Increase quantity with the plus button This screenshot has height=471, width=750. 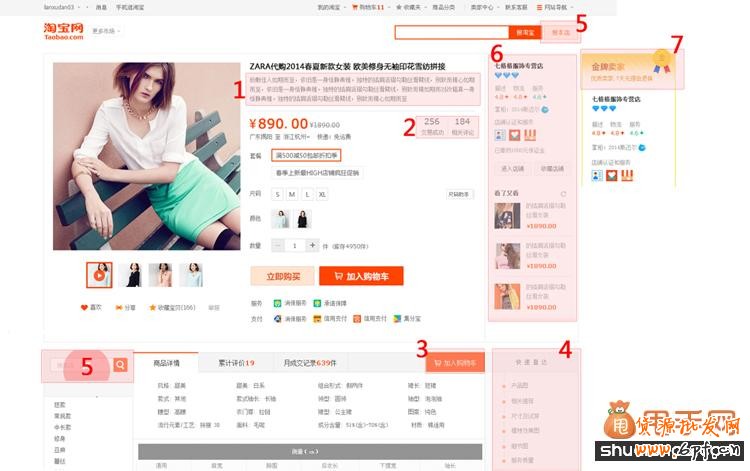pos(312,245)
